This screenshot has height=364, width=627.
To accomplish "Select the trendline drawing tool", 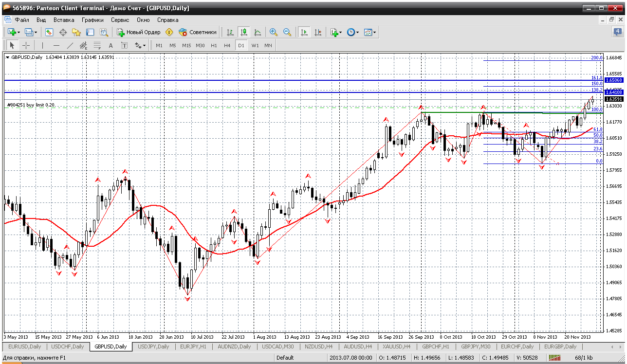I will pos(70,45).
